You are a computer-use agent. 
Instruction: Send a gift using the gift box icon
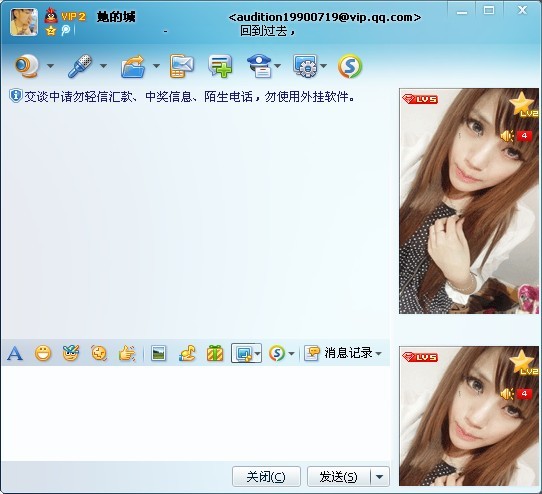tap(215, 353)
